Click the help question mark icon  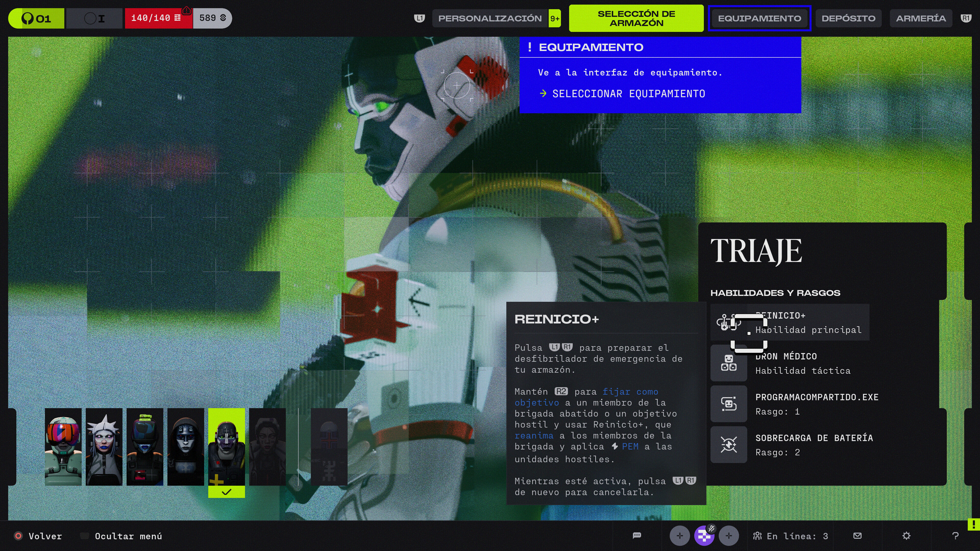(x=955, y=536)
